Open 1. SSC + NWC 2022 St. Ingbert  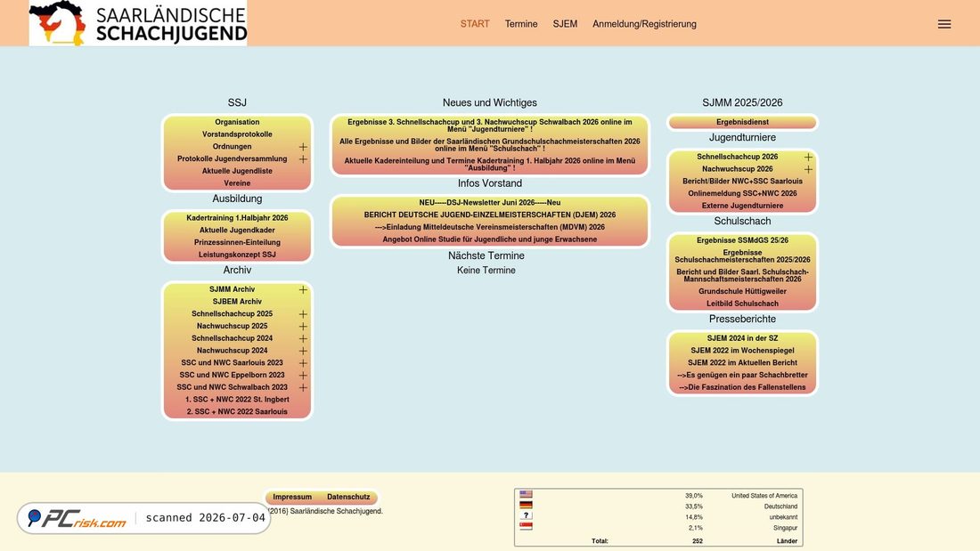tap(237, 400)
